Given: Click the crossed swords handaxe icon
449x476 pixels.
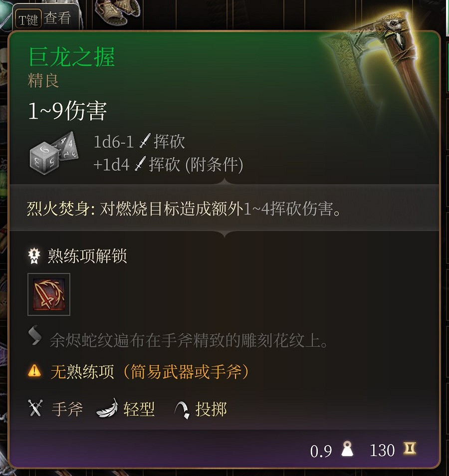Looking at the screenshot, I should (35, 408).
